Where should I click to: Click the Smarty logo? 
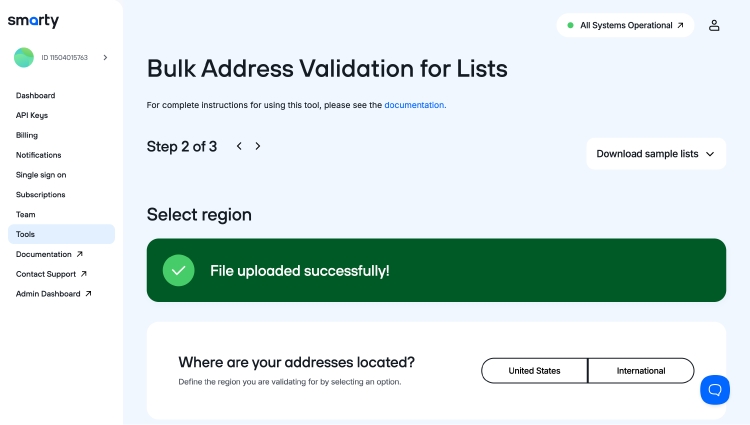pyautogui.click(x=33, y=21)
